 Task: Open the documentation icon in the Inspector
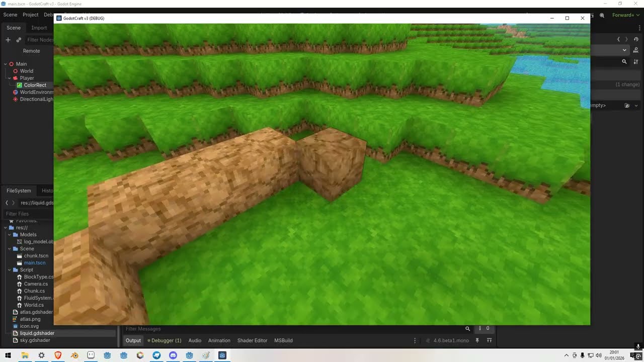point(636,50)
